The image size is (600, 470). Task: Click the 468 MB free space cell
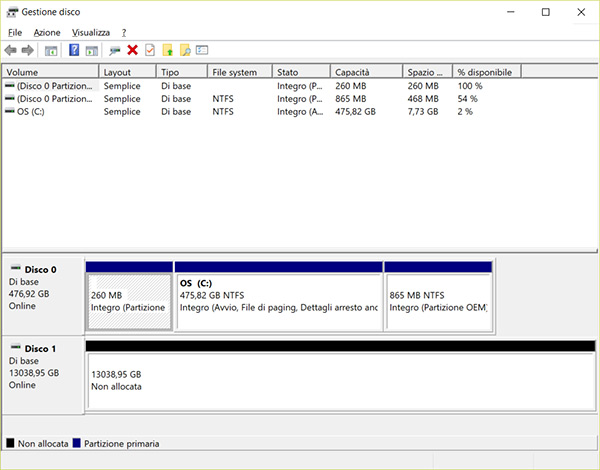[x=423, y=99]
